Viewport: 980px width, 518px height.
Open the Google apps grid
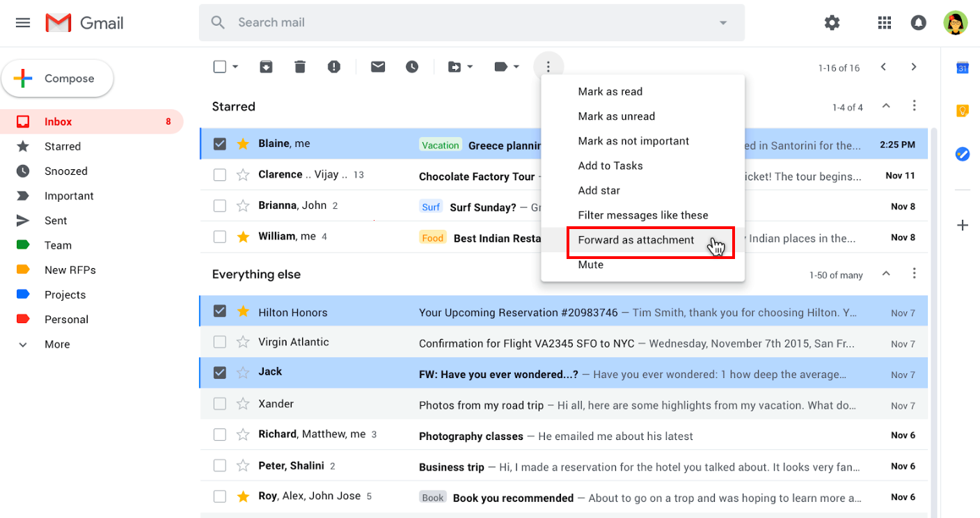point(884,22)
